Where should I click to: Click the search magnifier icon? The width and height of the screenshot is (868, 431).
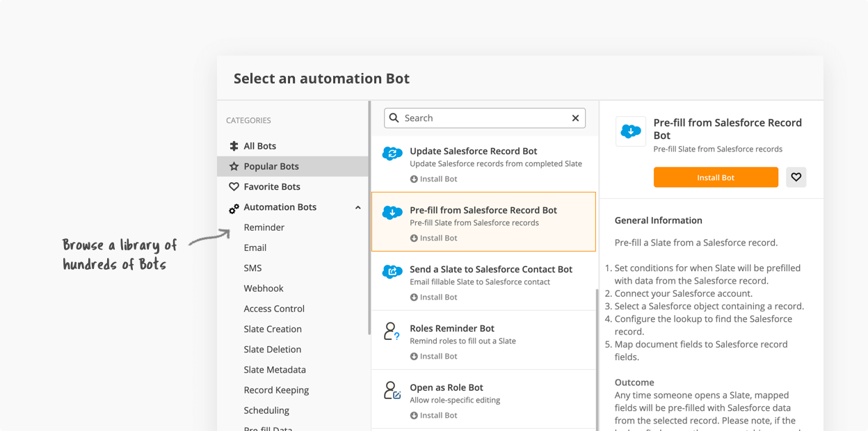(x=394, y=118)
